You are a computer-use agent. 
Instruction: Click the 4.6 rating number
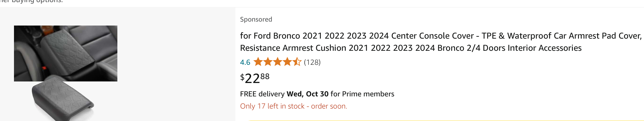coord(245,62)
